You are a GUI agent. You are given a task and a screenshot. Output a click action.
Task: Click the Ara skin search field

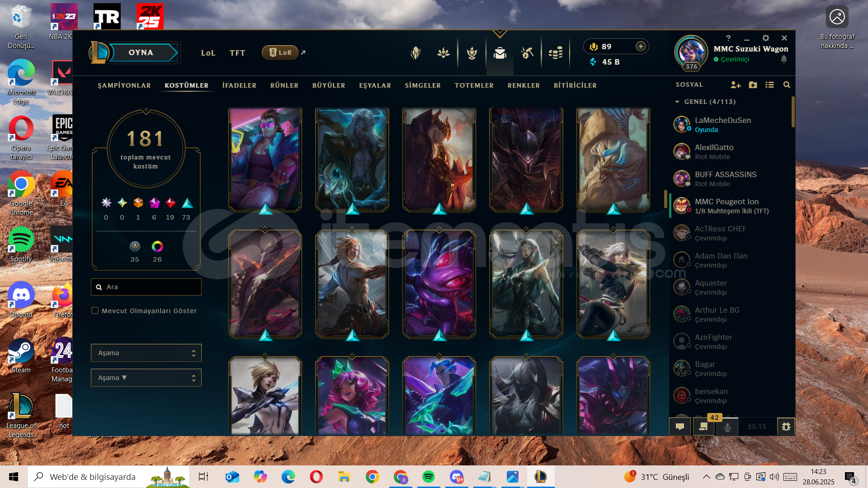[146, 287]
